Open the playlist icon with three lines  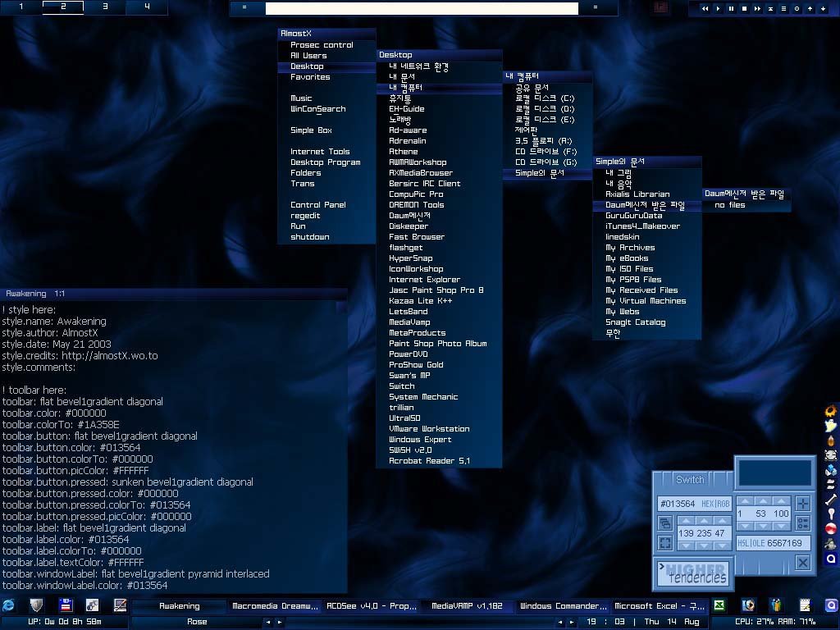[x=783, y=8]
